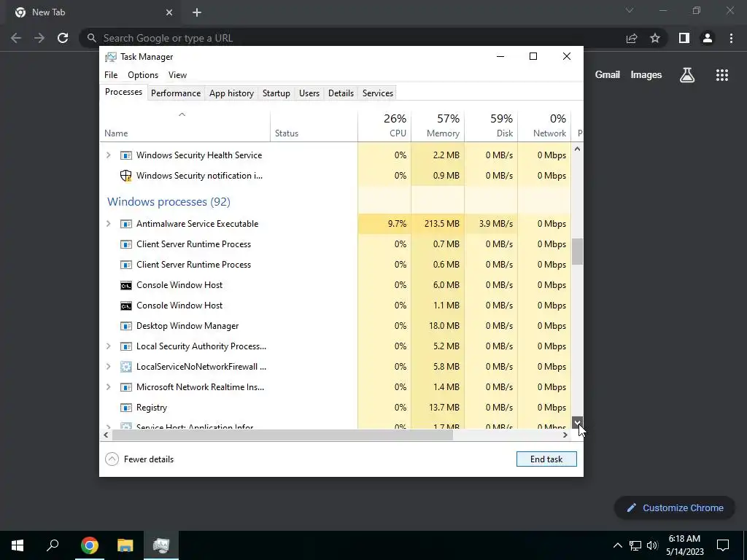Click the Windows Security notification shield icon
This screenshot has width=747, height=560.
pyautogui.click(x=125, y=176)
